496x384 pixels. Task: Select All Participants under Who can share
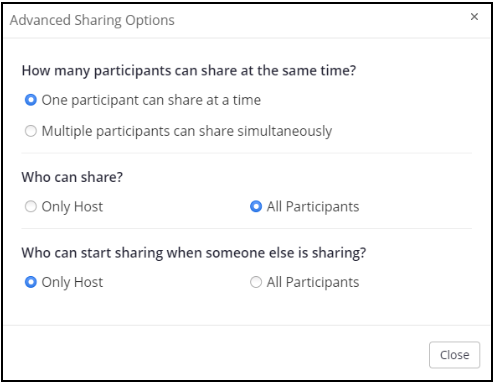[256, 206]
